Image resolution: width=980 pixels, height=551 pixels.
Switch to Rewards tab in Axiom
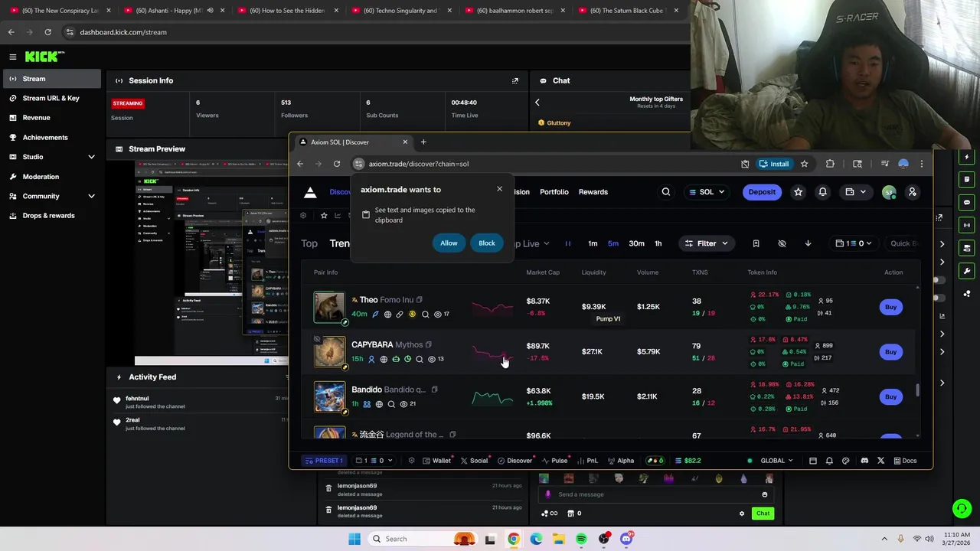[x=593, y=192]
